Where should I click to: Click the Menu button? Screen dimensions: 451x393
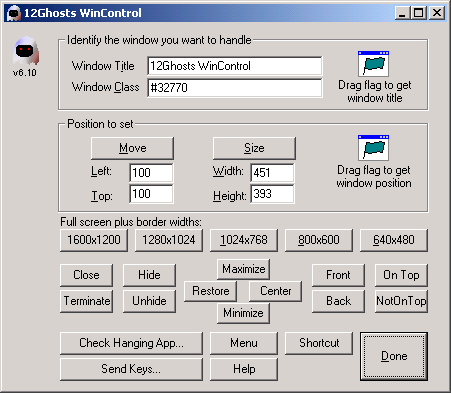pyautogui.click(x=244, y=343)
